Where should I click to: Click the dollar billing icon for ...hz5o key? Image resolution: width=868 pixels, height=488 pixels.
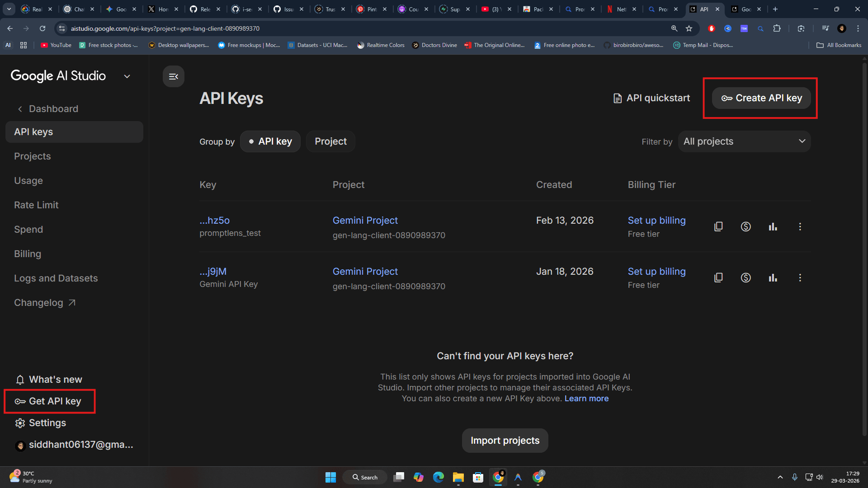746,226
